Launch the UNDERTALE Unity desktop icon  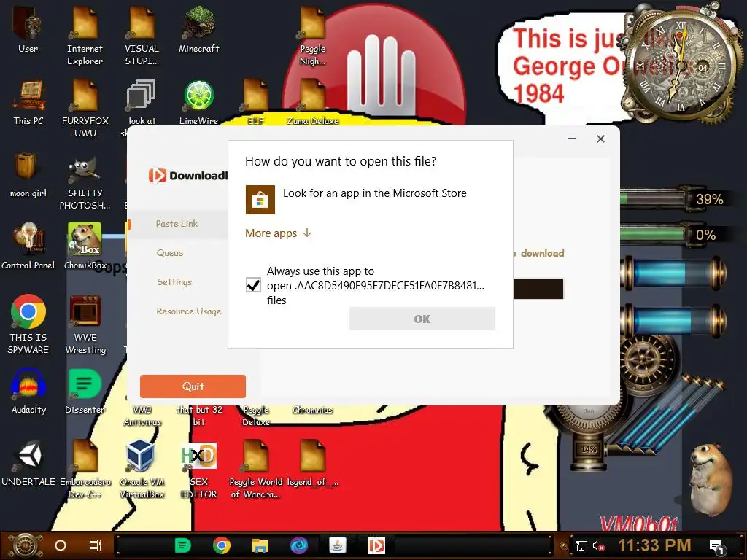(28, 463)
